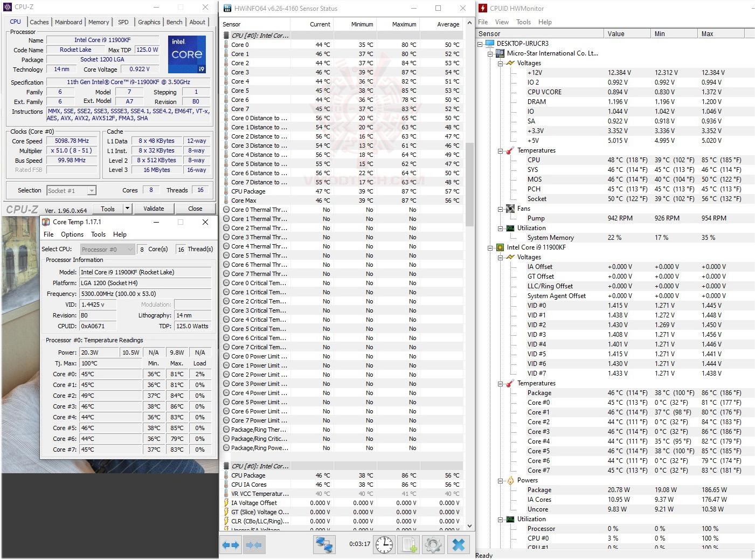
Task: Click the expand columns blue arrows icon in HWiNFO
Action: pos(231,545)
